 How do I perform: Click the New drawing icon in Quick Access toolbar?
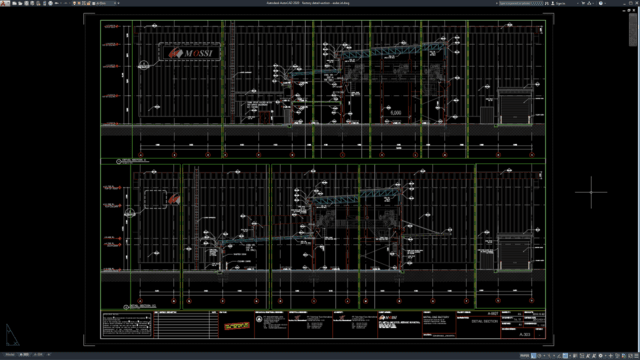pyautogui.click(x=14, y=3)
